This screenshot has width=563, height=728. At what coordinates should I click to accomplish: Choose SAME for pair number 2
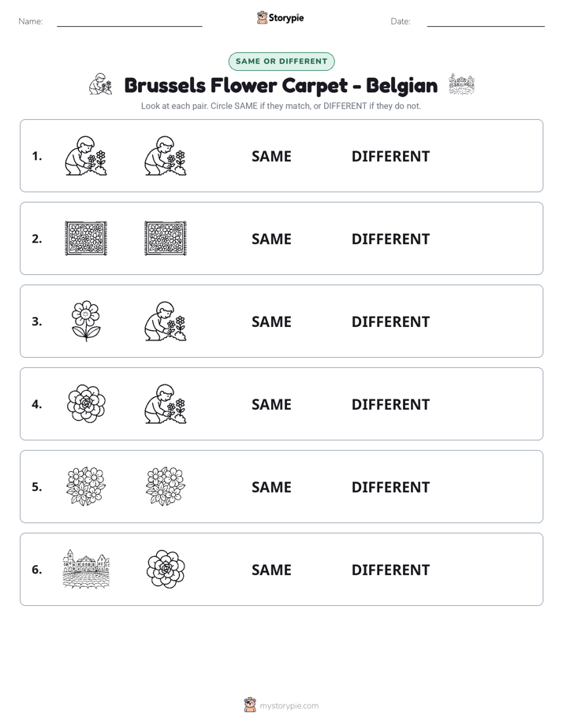click(271, 239)
